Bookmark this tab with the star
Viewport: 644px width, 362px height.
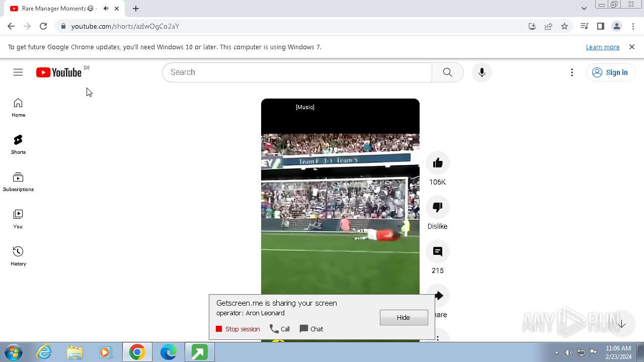pos(565,26)
